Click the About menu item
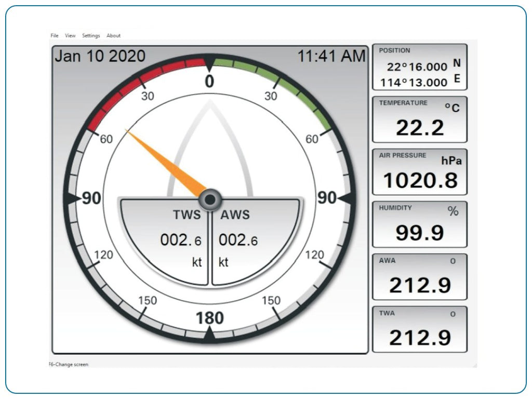The height and width of the screenshot is (399, 532). pyautogui.click(x=113, y=35)
